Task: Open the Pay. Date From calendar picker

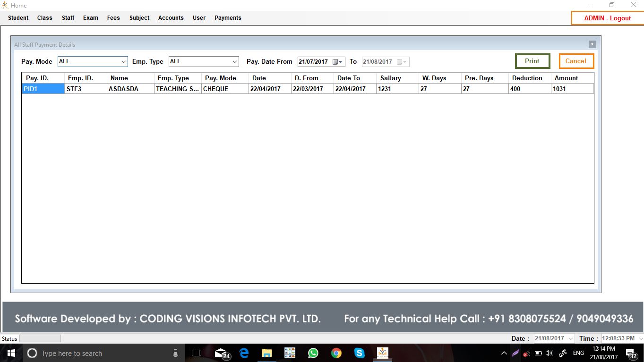Action: (x=337, y=62)
